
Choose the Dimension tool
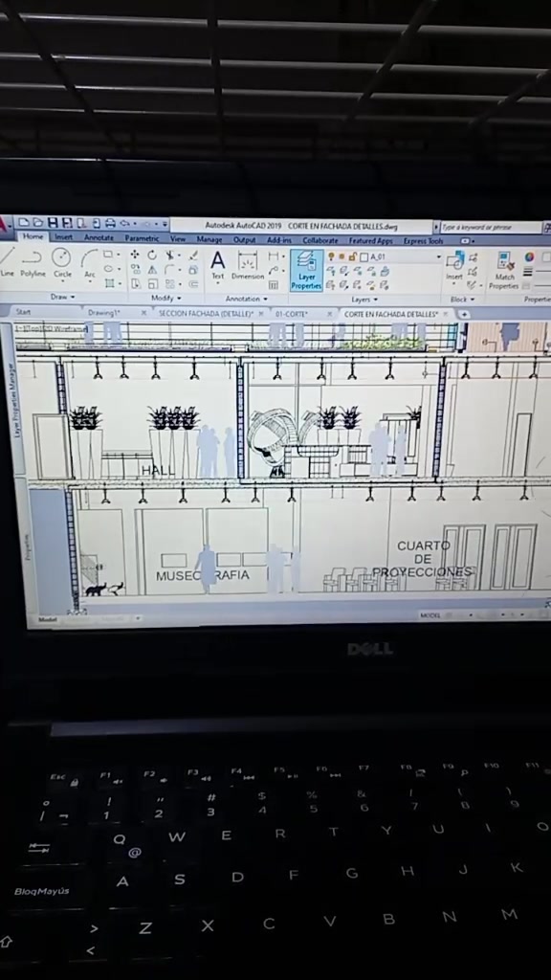248,266
